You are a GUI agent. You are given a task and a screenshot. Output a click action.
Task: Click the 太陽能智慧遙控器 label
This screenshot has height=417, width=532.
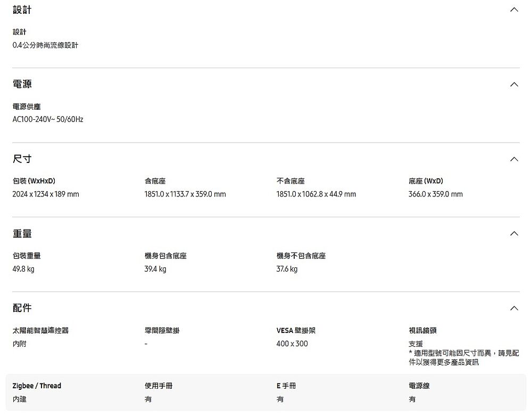41,330
